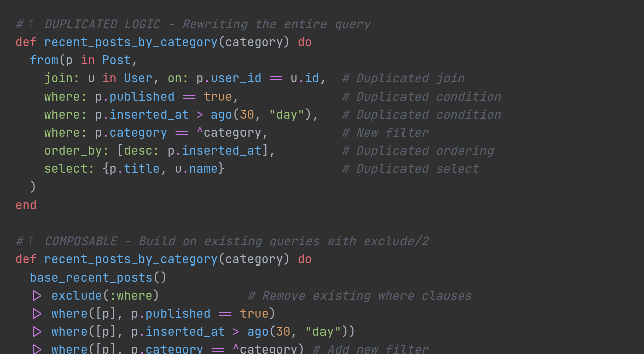Click the emoji glyph before DUPLICATED LOGIC
644x354 pixels.
[32, 24]
